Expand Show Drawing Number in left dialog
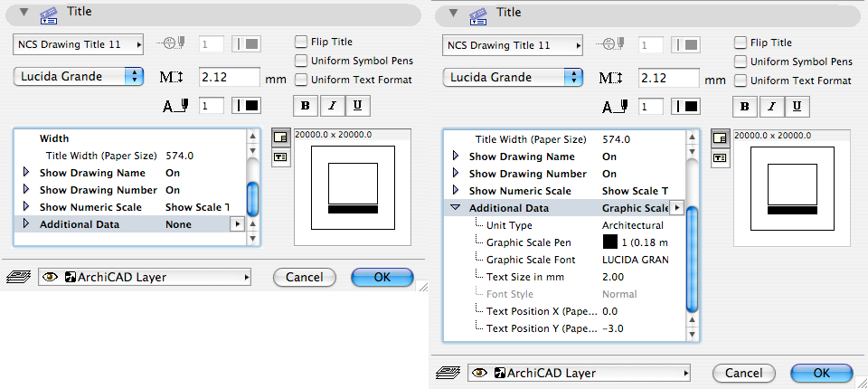Image resolution: width=868 pixels, height=389 pixels. [25, 189]
